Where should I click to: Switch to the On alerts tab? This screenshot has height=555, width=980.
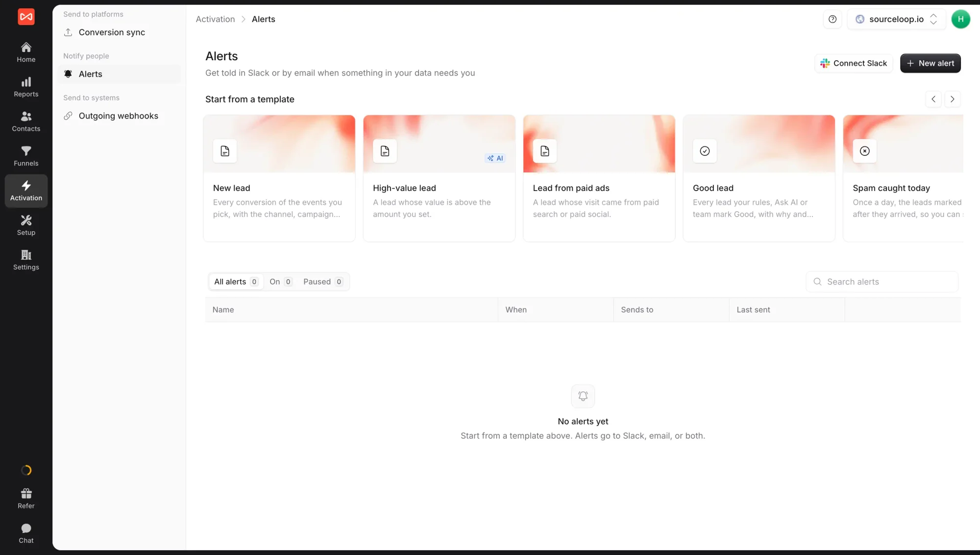[281, 282]
